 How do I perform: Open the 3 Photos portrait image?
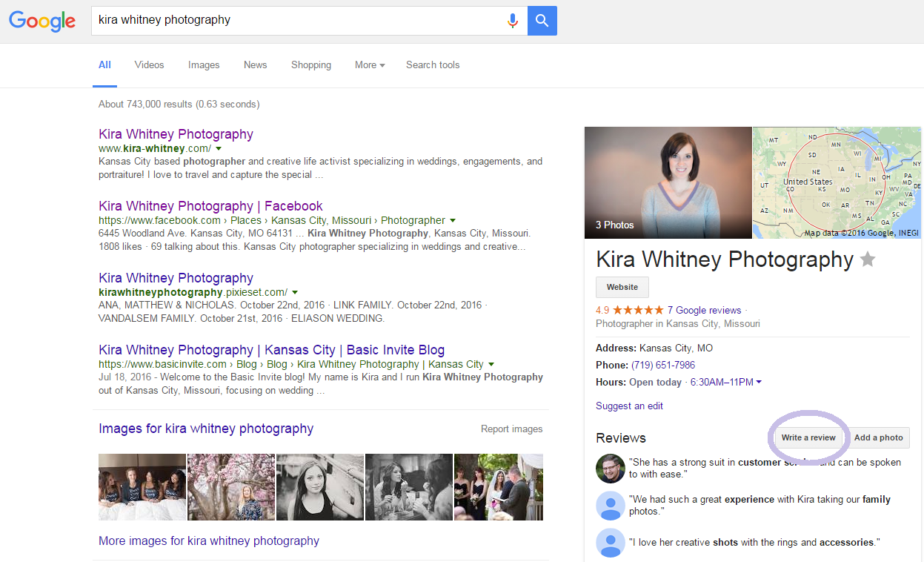point(668,182)
